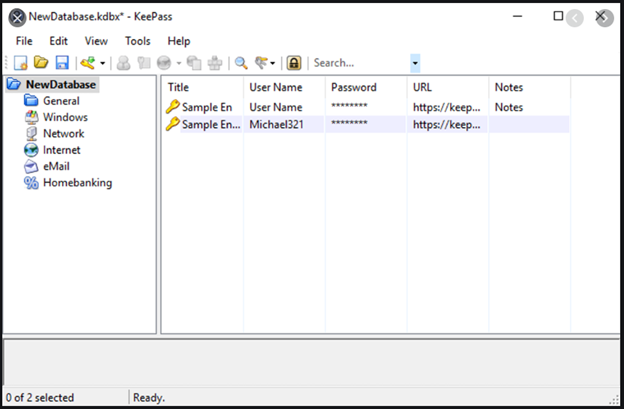The image size is (624, 409).
Task: Select the Windows group
Action: pyautogui.click(x=65, y=117)
